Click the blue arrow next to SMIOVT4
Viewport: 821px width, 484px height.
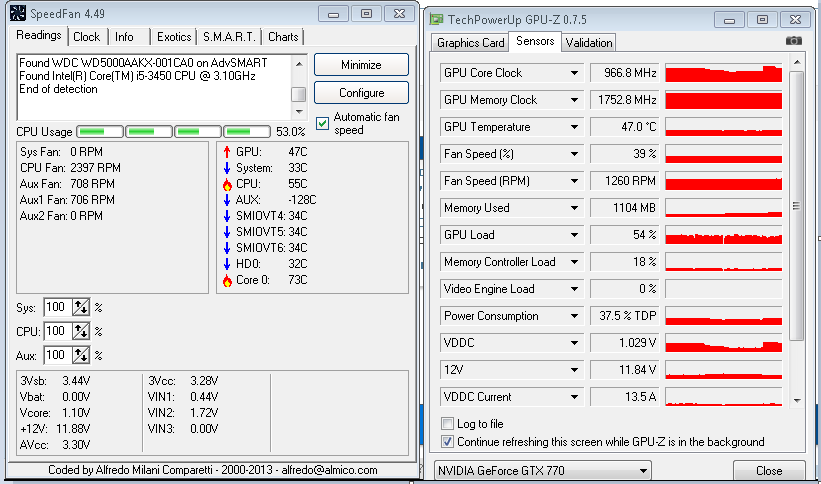[227, 216]
